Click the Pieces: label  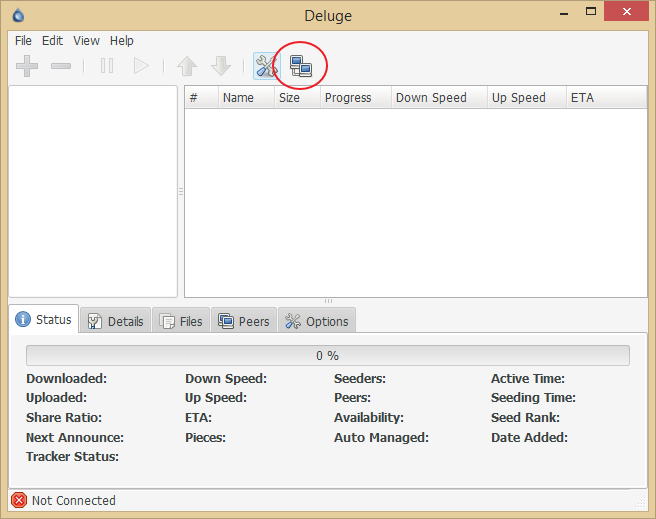205,437
